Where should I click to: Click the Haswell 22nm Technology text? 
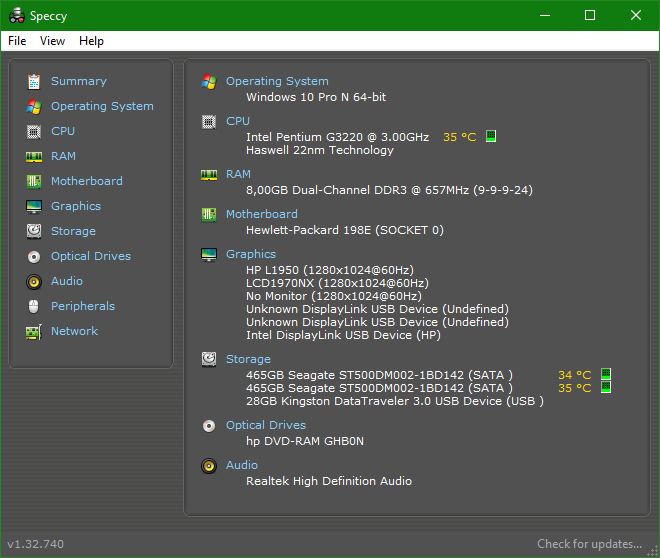coord(320,150)
